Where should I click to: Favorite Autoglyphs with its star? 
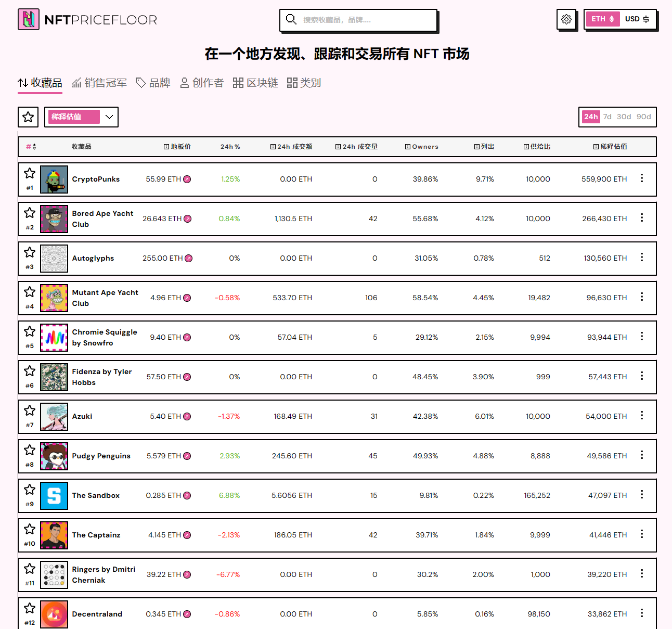click(x=30, y=252)
